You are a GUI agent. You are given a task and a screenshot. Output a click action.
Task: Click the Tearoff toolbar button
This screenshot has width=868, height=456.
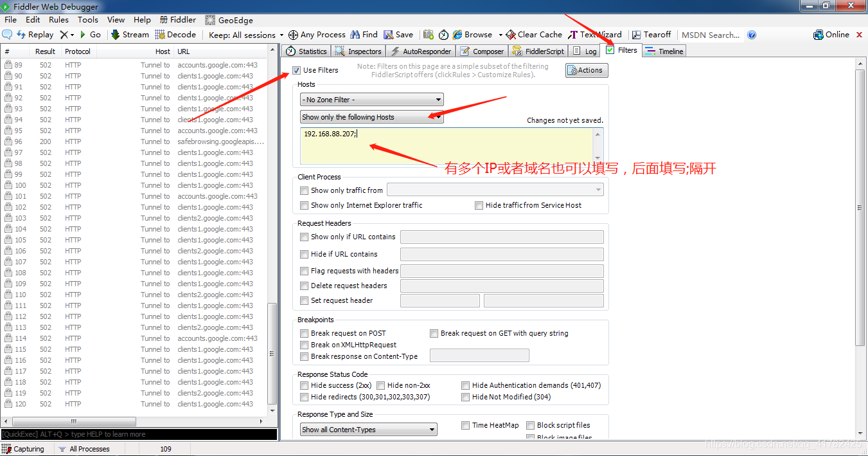tap(651, 35)
